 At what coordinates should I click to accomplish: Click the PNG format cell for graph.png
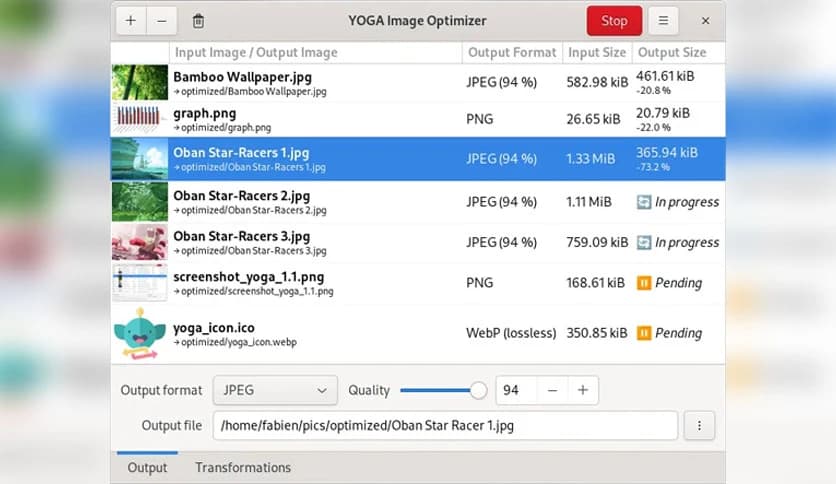tap(479, 119)
